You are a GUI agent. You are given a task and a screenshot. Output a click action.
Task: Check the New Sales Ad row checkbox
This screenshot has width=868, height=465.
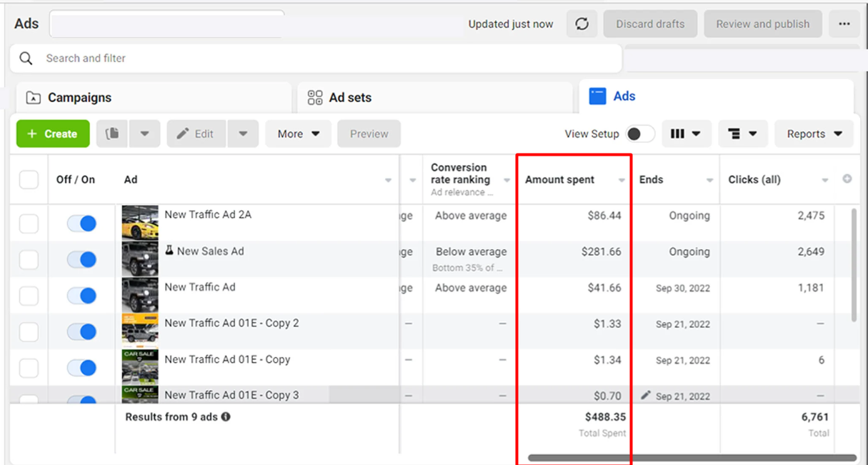[29, 259]
